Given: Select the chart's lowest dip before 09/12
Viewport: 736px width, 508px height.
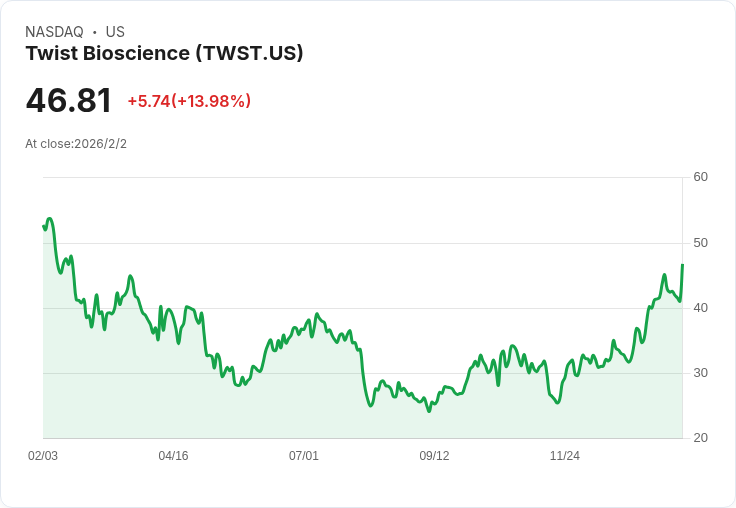Looking at the screenshot, I should coord(429,411).
